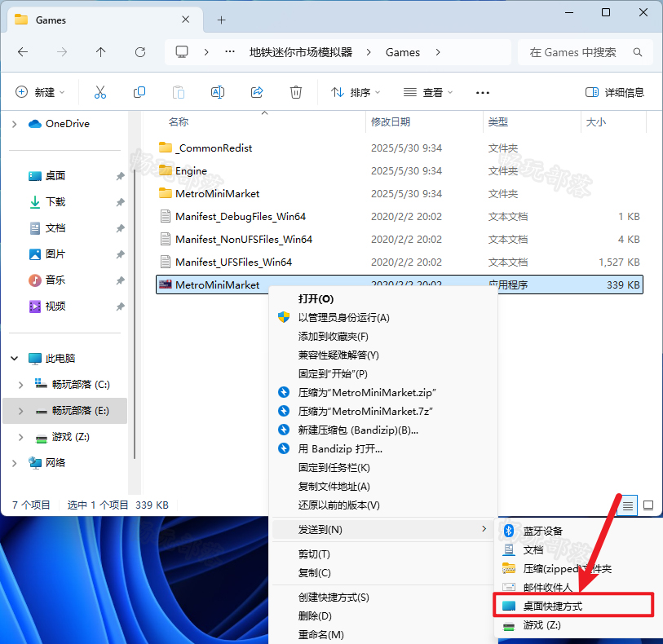The width and height of the screenshot is (663, 644).
Task: Click the Rename icon in toolbar
Action: tap(218, 92)
